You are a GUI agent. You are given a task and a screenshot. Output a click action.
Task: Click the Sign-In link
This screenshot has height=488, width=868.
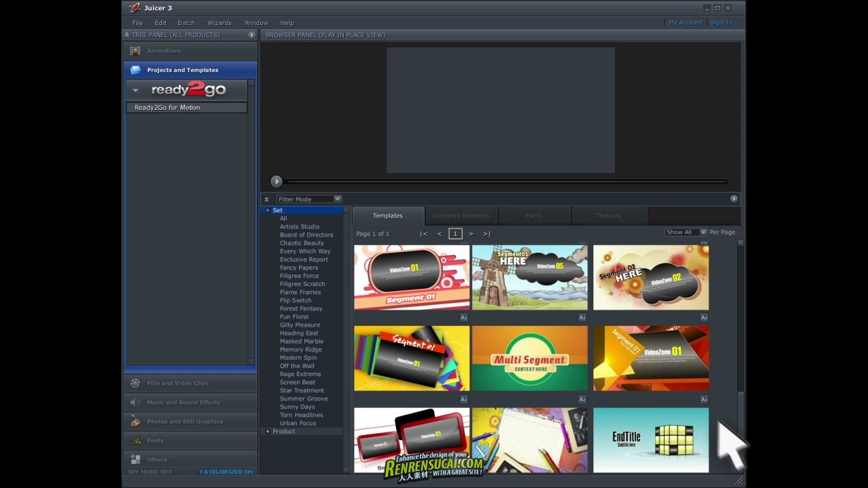722,22
